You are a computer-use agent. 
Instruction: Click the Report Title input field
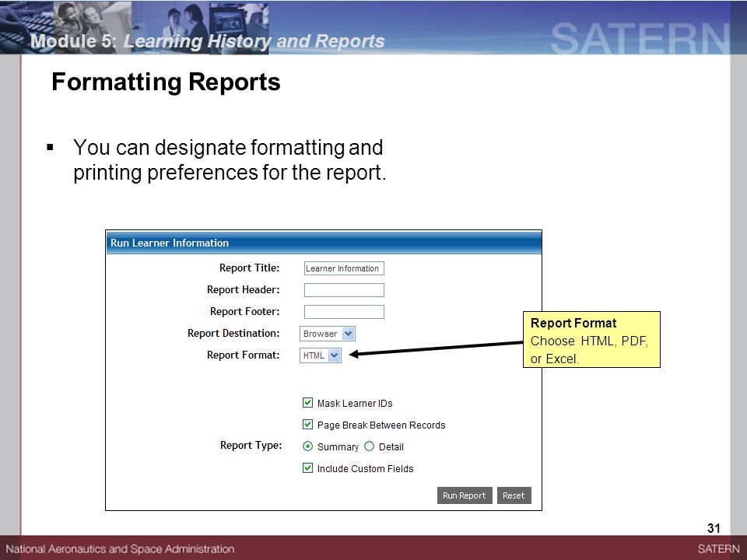pyautogui.click(x=344, y=268)
